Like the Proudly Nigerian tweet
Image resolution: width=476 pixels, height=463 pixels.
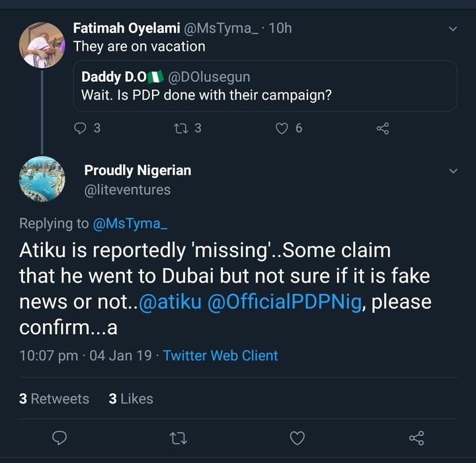click(297, 438)
